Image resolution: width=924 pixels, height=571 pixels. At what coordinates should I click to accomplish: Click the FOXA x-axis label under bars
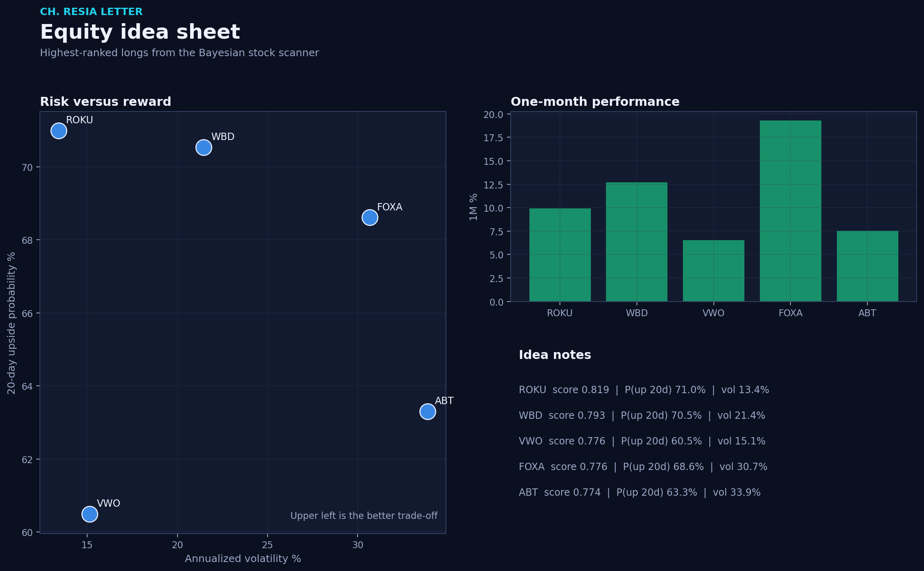(790, 313)
